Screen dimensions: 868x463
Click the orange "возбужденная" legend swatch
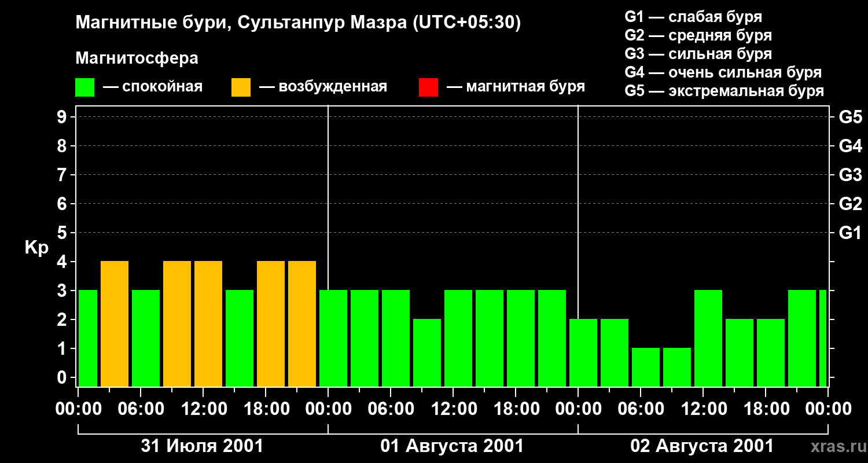(x=241, y=87)
